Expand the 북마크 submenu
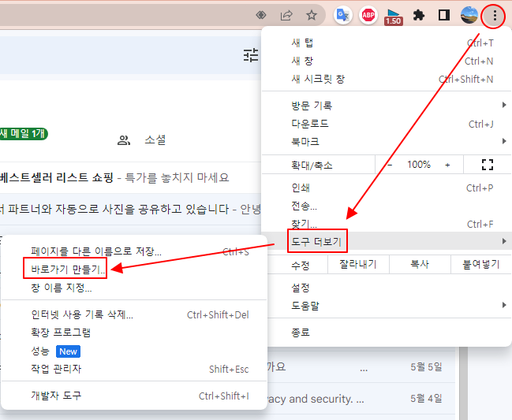The image size is (512, 420). point(387,142)
